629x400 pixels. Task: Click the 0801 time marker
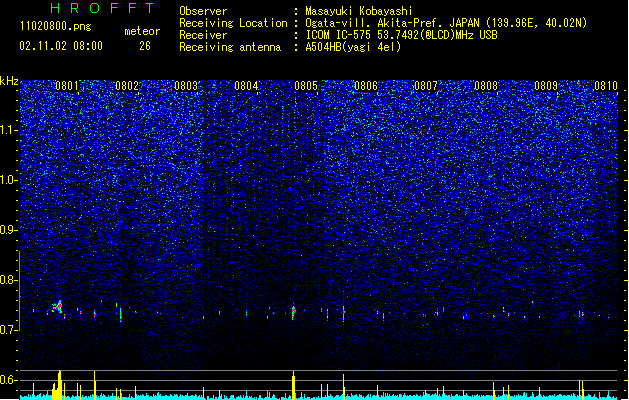tap(67, 86)
